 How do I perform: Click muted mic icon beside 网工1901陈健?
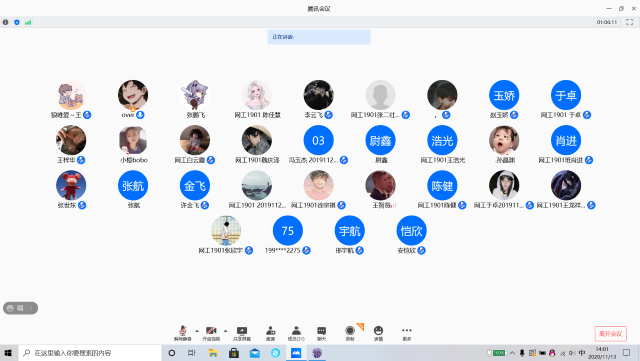(462, 205)
